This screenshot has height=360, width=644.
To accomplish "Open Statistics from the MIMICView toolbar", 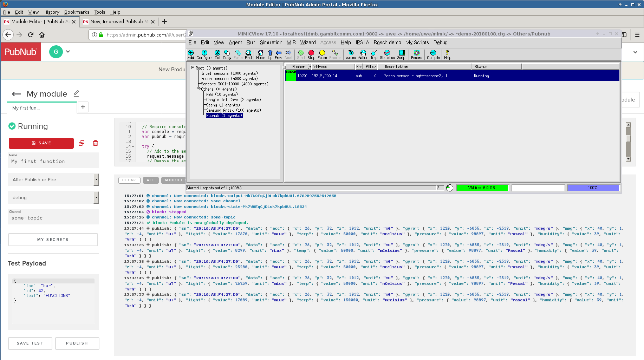I will click(387, 54).
